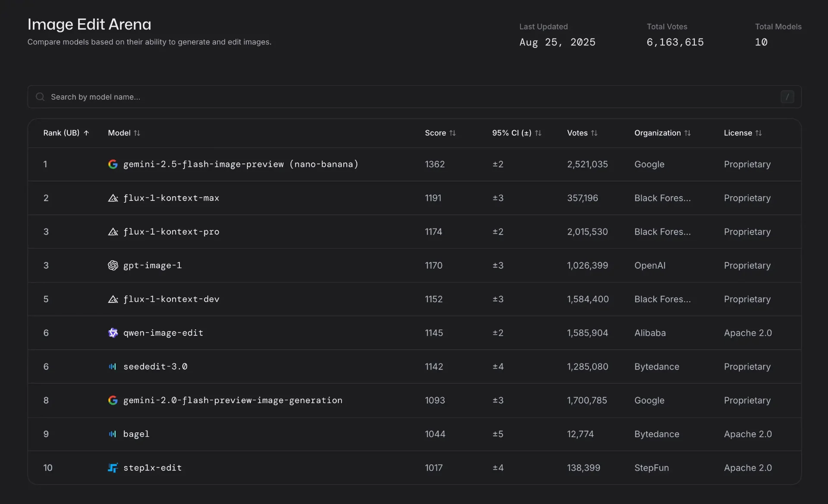The image size is (828, 504).
Task: Click the Bytedance icon beside bagel
Action: pyautogui.click(x=113, y=434)
